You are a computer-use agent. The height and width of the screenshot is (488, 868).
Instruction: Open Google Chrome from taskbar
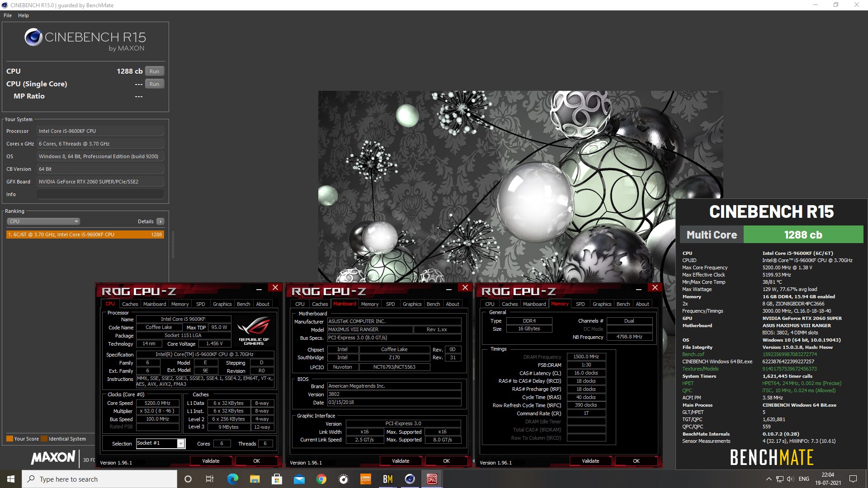(x=321, y=479)
